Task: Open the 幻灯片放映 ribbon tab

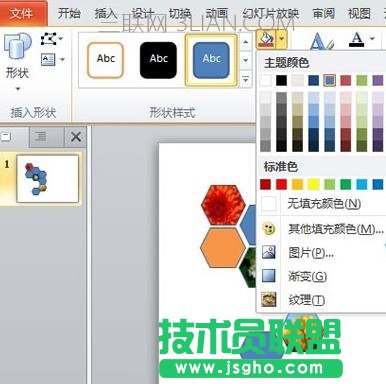Action: tap(271, 13)
